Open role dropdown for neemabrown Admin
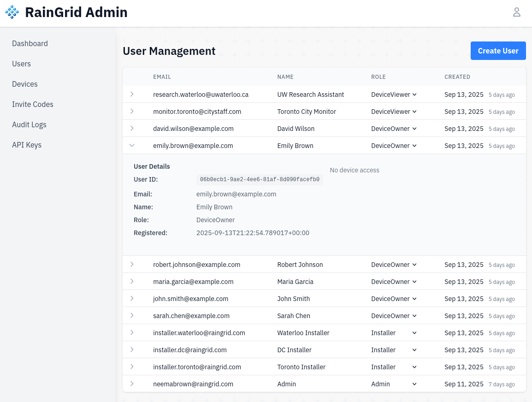Image resolution: width=532 pixels, height=402 pixels. coord(394,384)
